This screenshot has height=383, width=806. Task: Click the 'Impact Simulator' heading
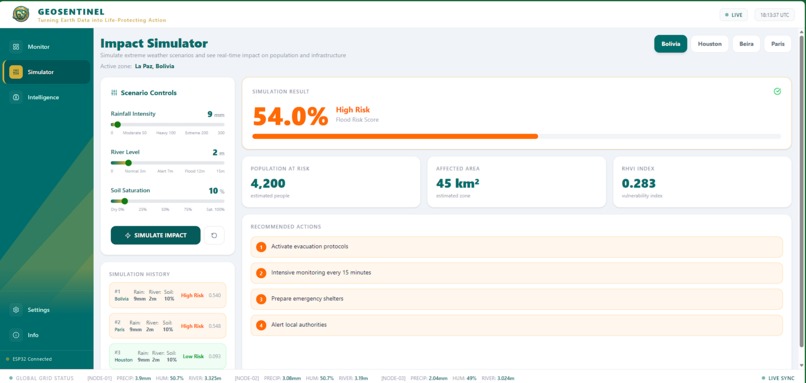154,44
